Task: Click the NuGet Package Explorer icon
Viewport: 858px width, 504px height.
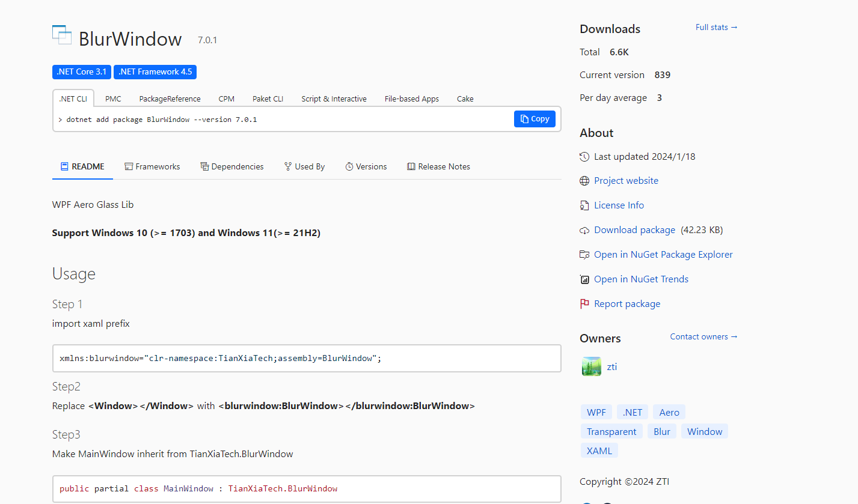Action: coord(584,255)
